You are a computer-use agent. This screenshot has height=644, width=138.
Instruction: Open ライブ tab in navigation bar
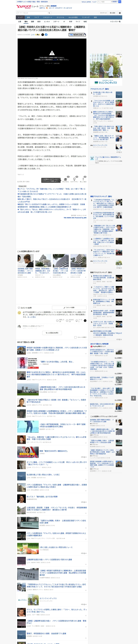tap(37, 17)
